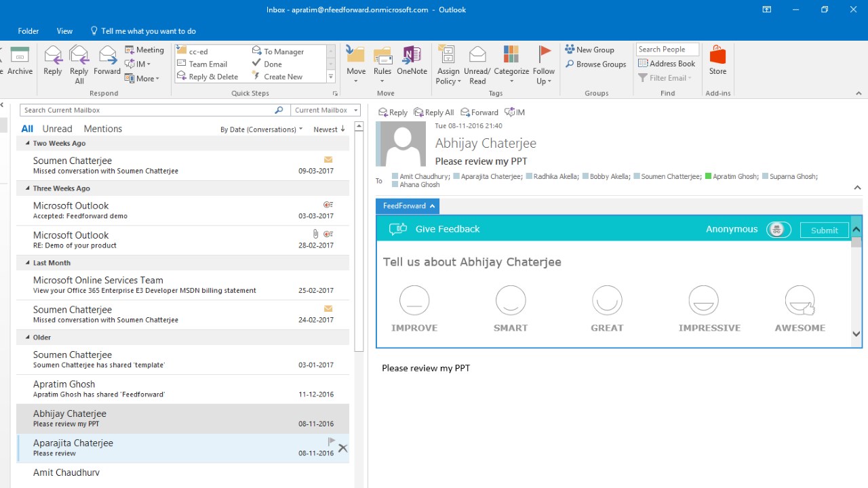This screenshot has width=868, height=488.
Task: Collapse the Last Month group
Action: 28,263
